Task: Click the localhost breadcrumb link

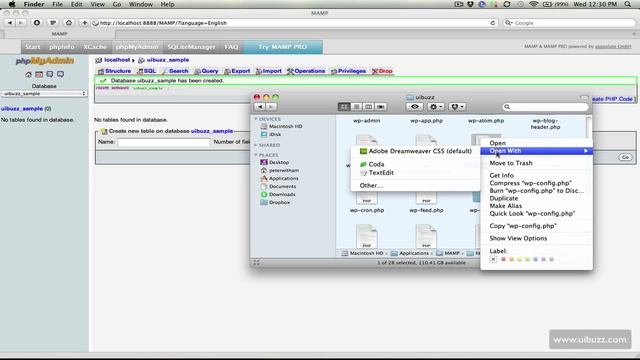Action: 117,60
